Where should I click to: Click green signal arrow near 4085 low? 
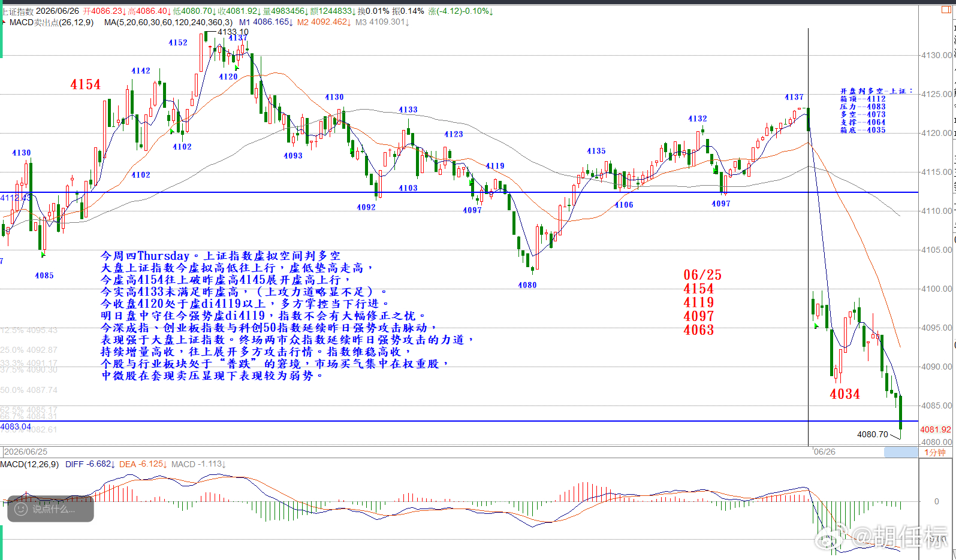pos(43,255)
